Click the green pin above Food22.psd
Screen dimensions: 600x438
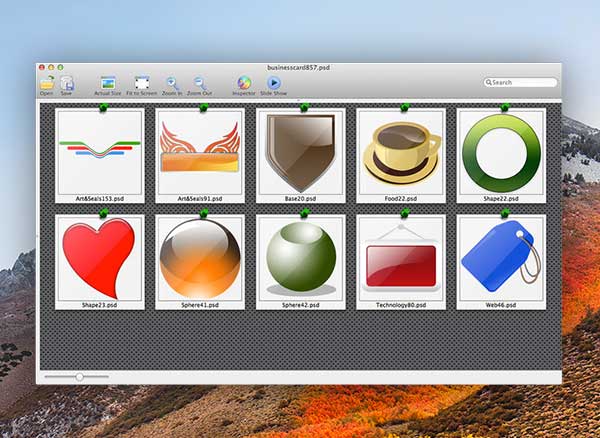tap(405, 107)
